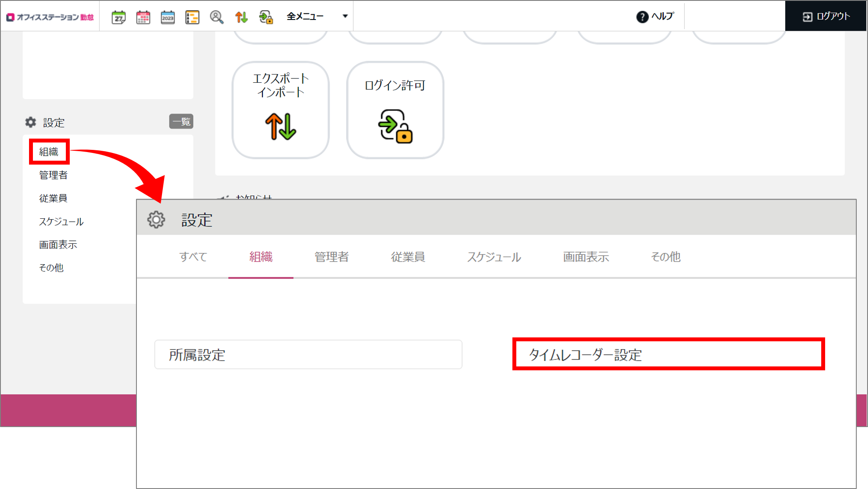Open the 2023 yearly calendar toolbar icon

tap(168, 17)
